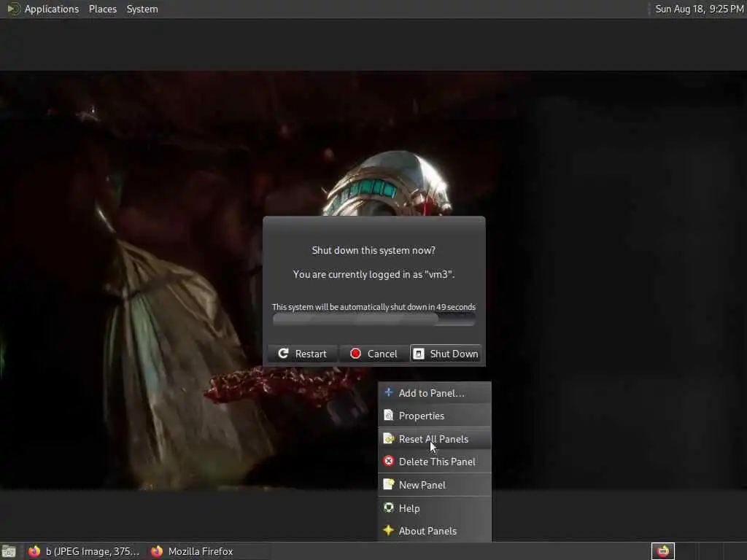Select Add to Panel... from context menu
Image resolution: width=747 pixels, height=560 pixels.
(x=435, y=393)
